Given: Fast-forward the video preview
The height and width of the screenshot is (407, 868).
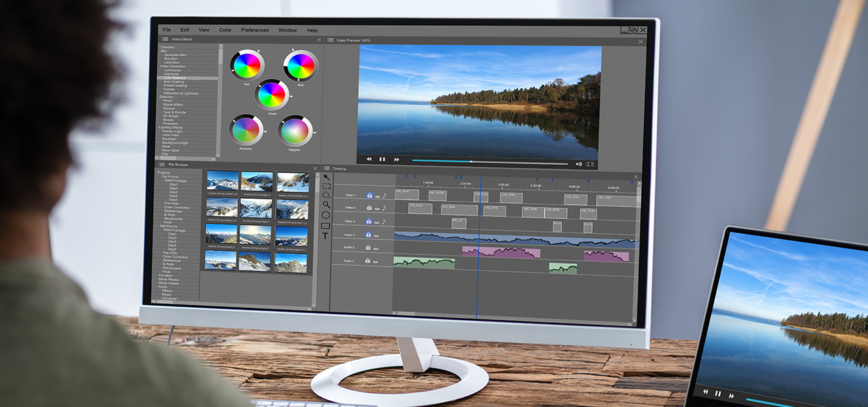Looking at the screenshot, I should click(x=397, y=160).
